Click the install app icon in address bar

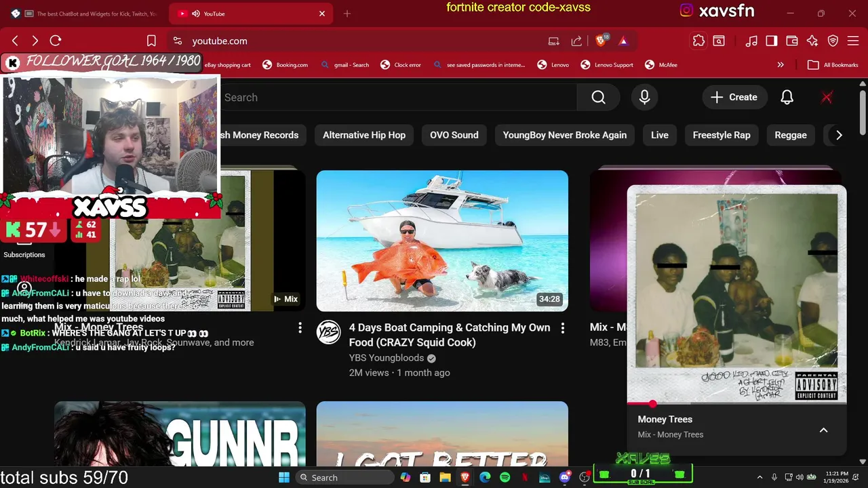tap(554, 41)
